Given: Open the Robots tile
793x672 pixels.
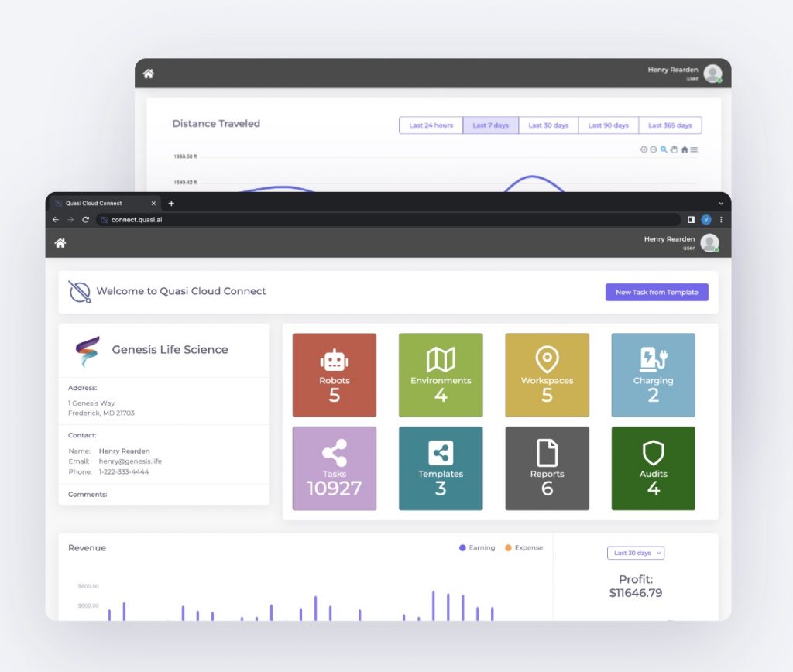Looking at the screenshot, I should coord(335,375).
